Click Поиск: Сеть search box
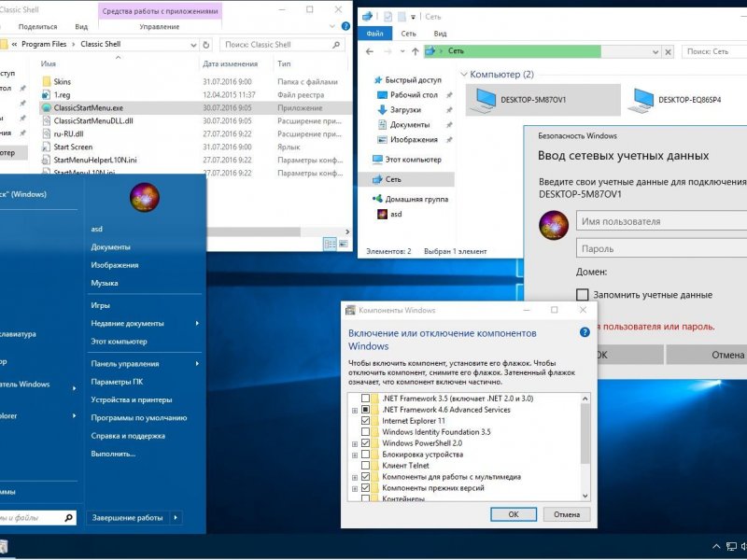This screenshot has width=747, height=560. pos(714,51)
